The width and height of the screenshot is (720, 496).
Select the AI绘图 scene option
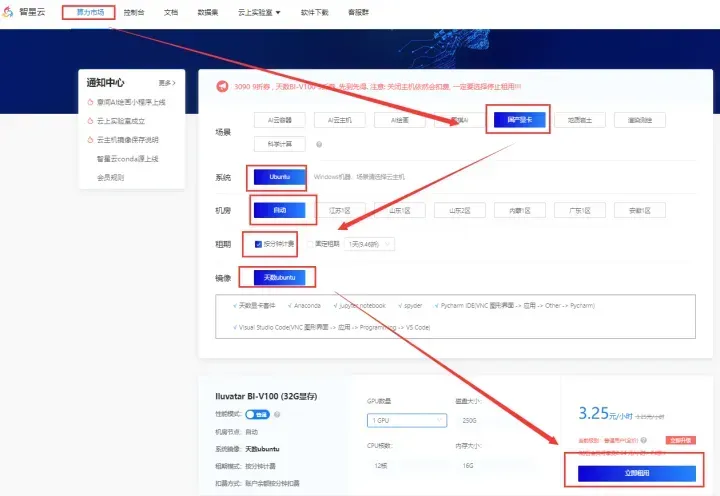(x=399, y=120)
